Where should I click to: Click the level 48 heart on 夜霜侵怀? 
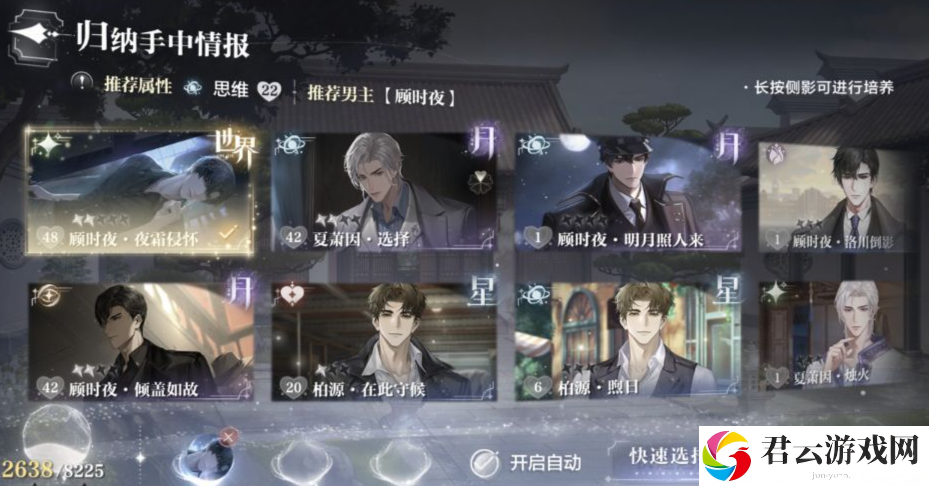(50, 238)
